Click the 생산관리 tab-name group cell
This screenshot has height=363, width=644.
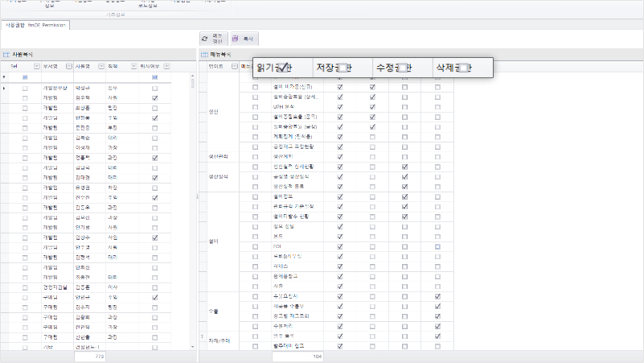(224, 157)
